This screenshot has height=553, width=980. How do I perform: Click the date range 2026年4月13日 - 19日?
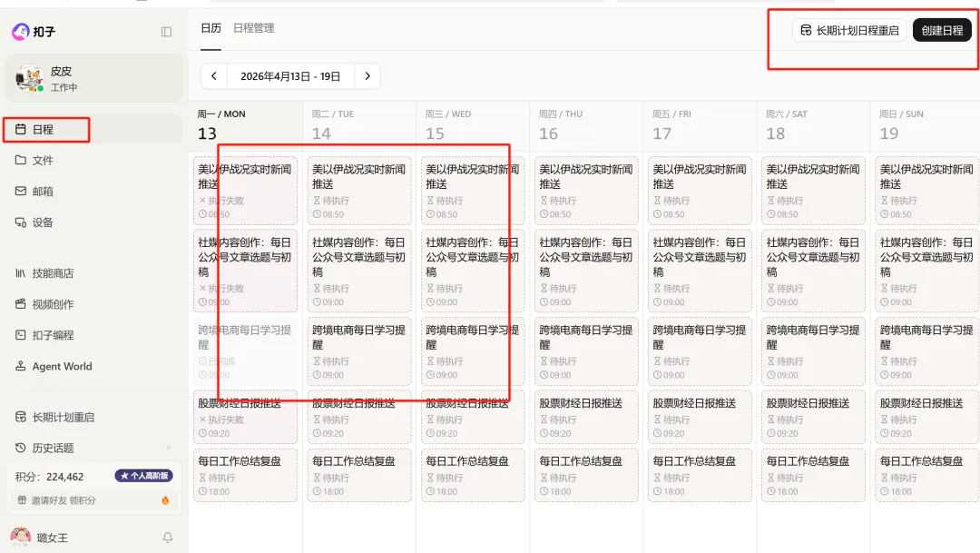290,76
